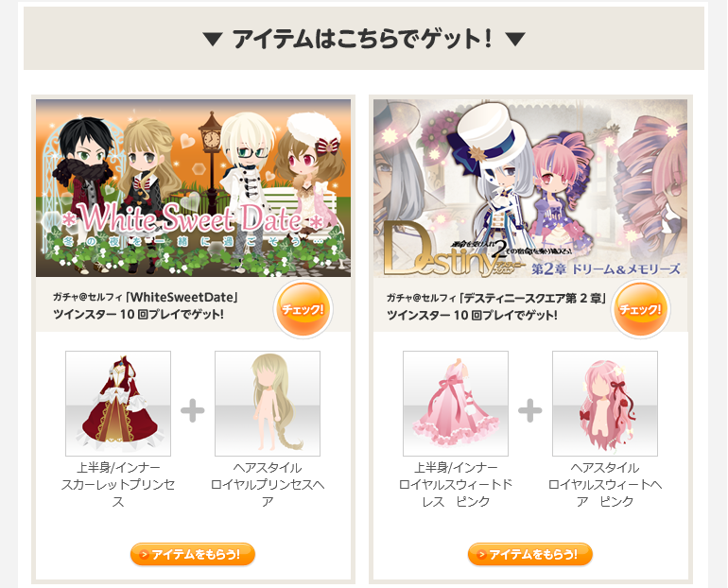Click plus sign between red dress and hair
728x588 pixels.
[x=193, y=410]
